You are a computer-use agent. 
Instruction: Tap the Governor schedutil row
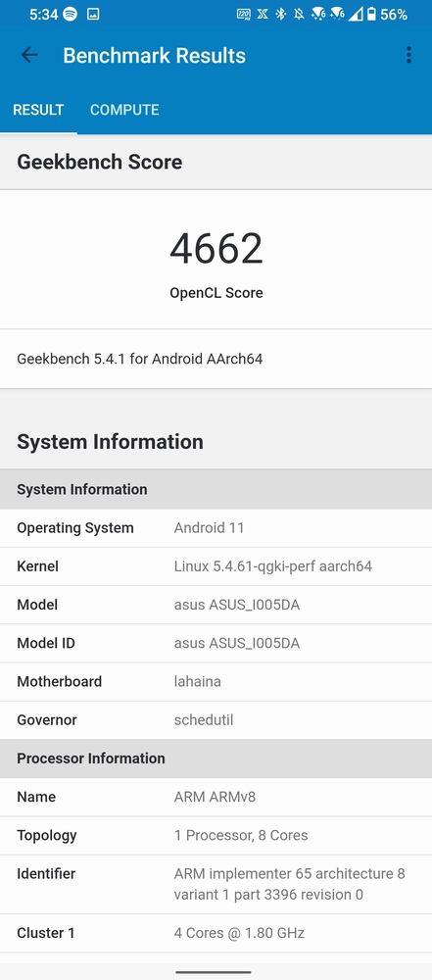[216, 720]
